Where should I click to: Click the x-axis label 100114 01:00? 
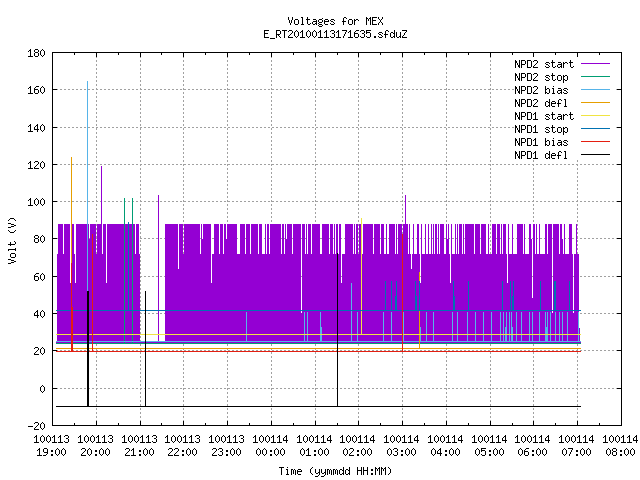314,446
